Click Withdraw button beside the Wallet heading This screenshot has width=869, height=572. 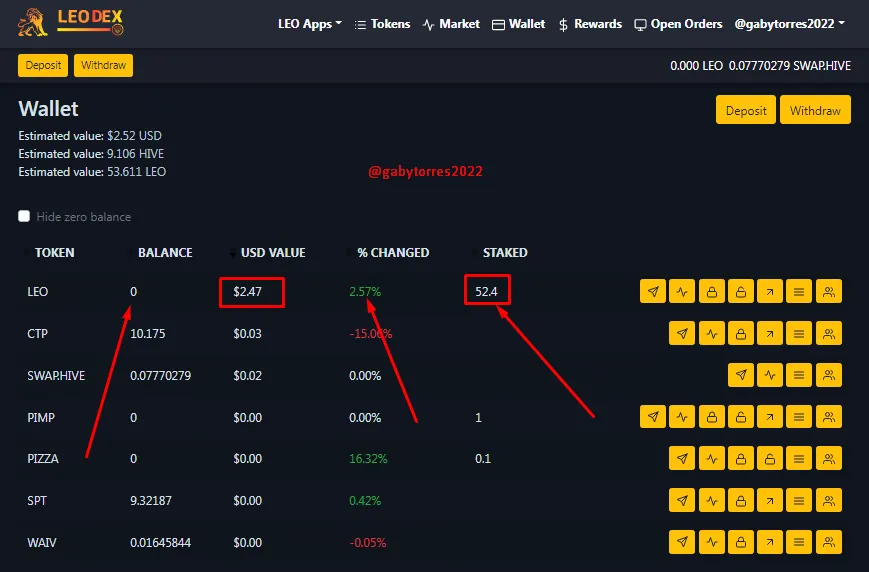point(815,110)
